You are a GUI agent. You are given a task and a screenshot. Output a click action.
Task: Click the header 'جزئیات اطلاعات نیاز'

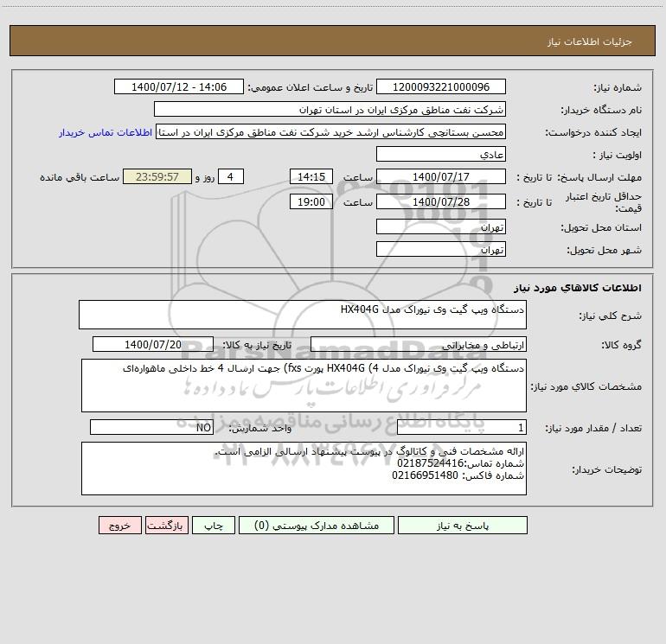590,41
